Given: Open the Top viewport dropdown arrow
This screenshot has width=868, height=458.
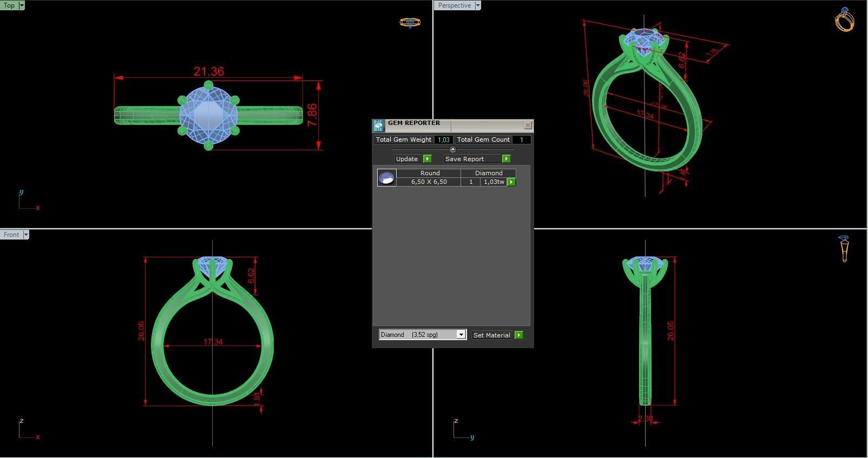Looking at the screenshot, I should pyautogui.click(x=22, y=5).
